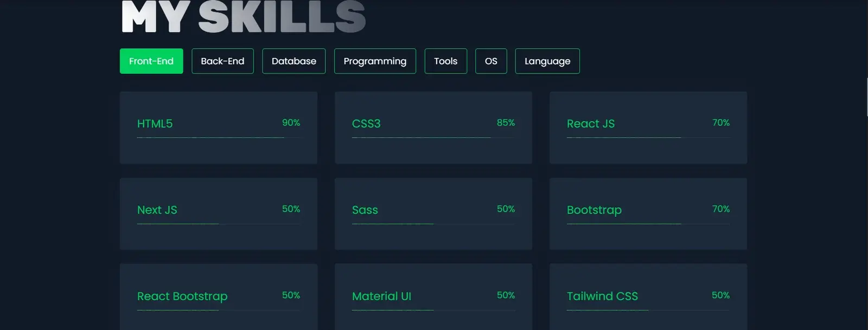The width and height of the screenshot is (868, 330).
Task: Click the Material UI skill name
Action: (x=382, y=296)
